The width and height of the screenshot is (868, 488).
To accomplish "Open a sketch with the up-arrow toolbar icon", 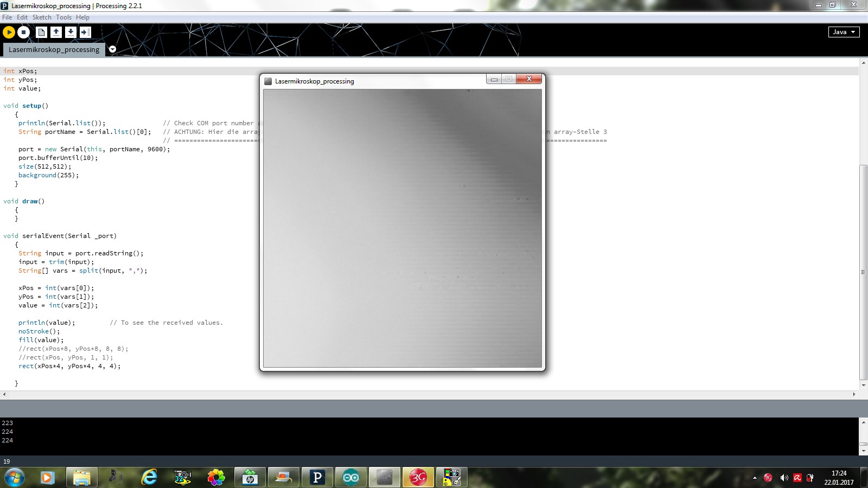I will click(x=56, y=33).
